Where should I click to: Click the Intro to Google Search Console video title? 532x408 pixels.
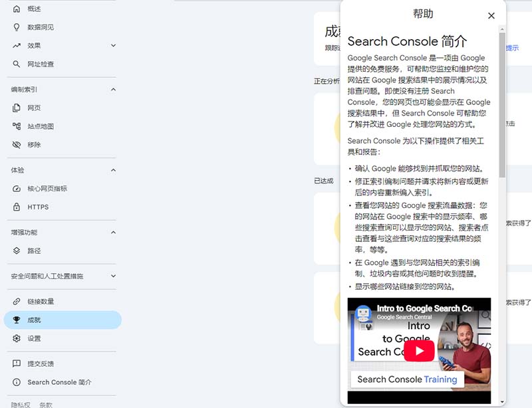[425, 308]
